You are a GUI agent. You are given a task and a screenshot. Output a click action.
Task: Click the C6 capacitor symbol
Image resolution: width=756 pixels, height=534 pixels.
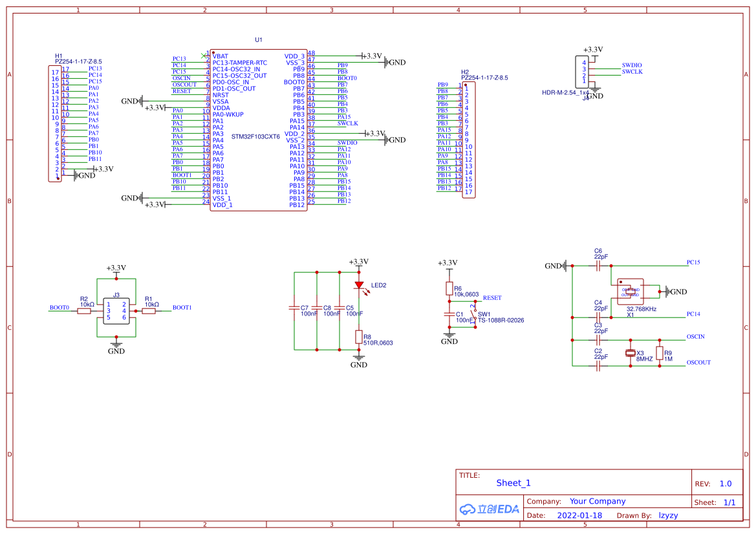[598, 266]
